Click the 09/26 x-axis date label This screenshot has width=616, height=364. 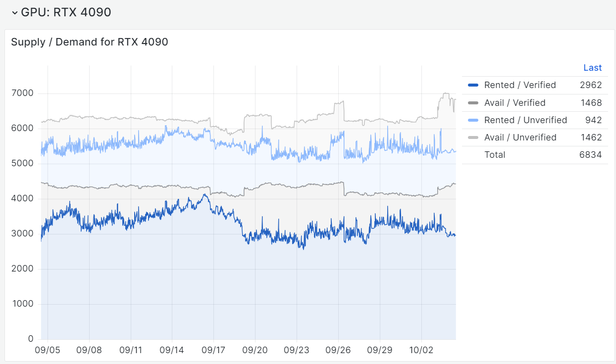tap(338, 350)
